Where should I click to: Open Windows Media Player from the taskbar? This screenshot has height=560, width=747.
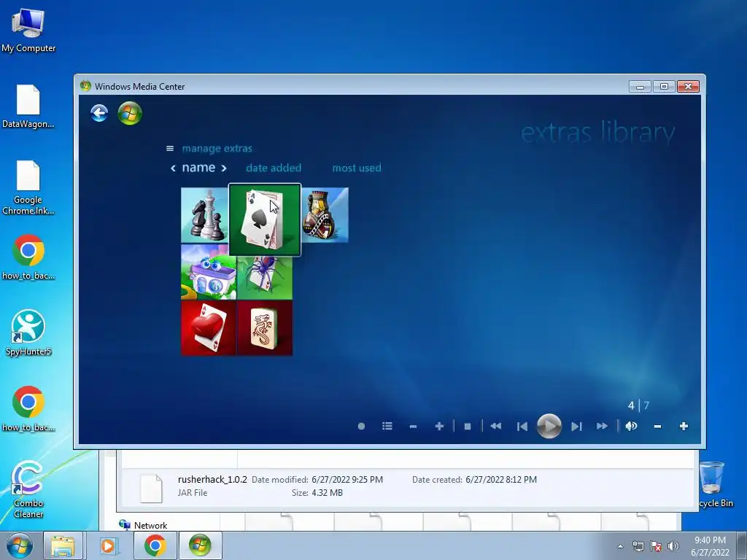point(108,545)
